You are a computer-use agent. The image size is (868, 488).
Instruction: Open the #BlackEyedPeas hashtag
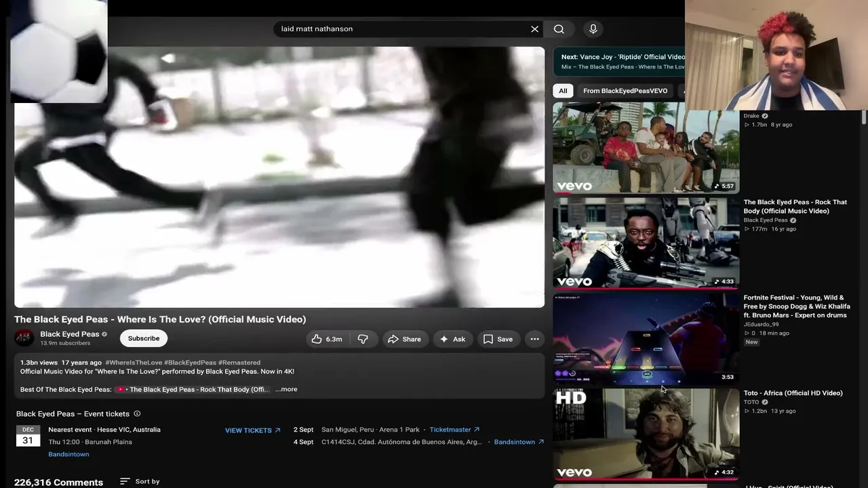click(x=190, y=363)
